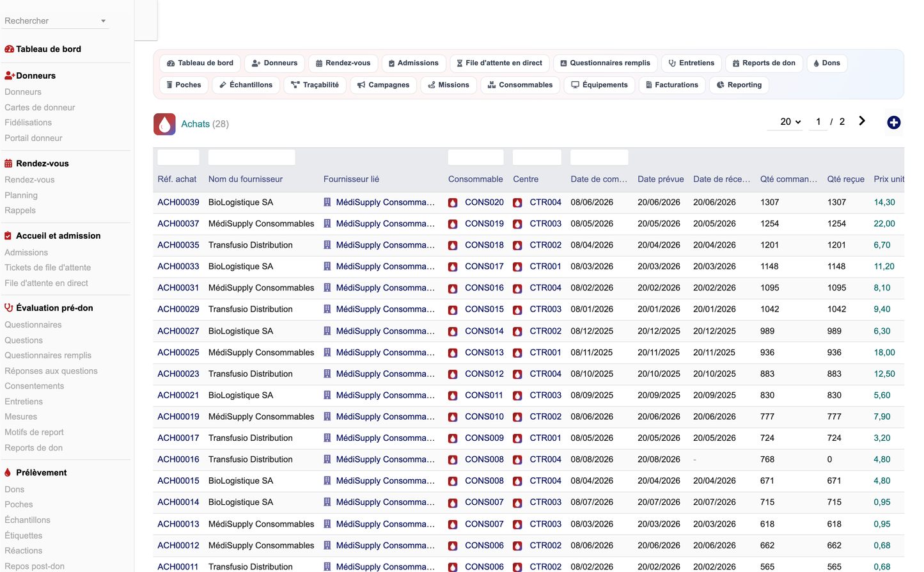Click quantity 1201 ordered in ACH00035 row

pyautogui.click(x=770, y=245)
